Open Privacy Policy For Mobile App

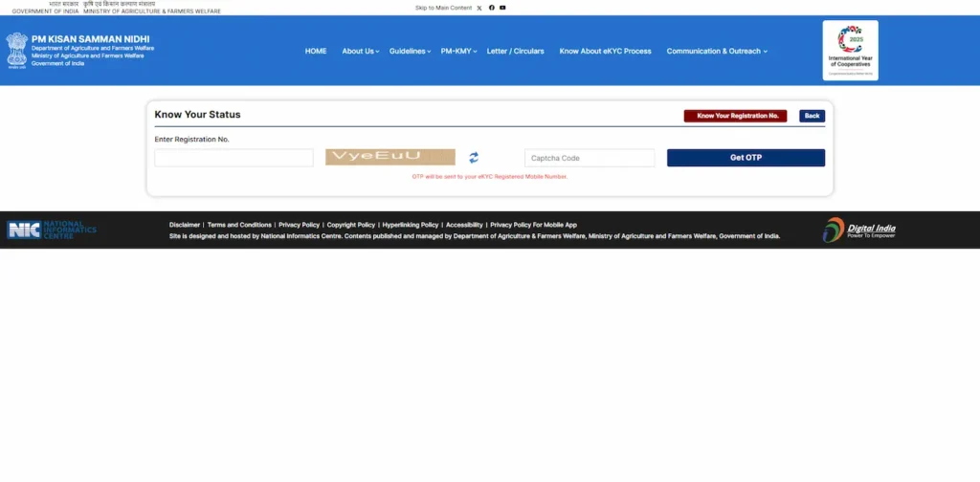[x=533, y=225]
